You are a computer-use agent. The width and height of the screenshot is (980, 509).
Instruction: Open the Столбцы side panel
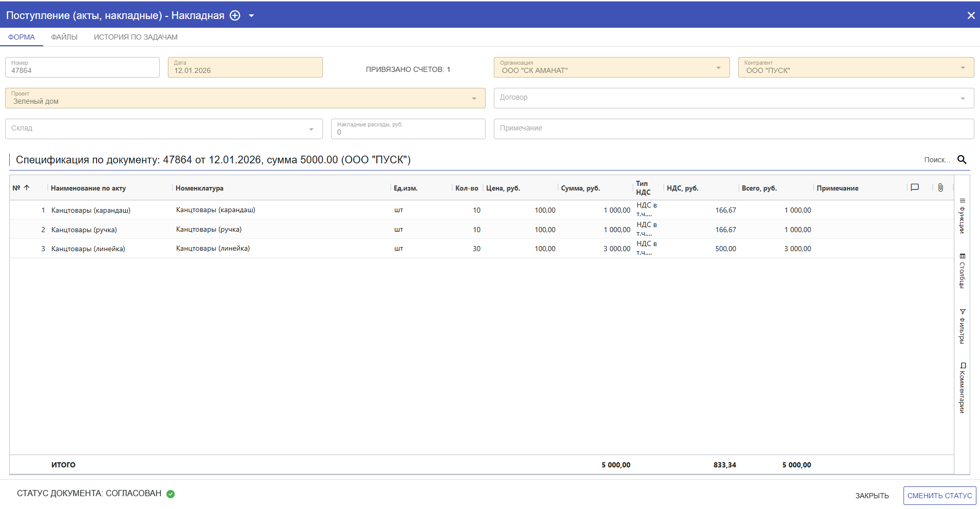click(962, 271)
